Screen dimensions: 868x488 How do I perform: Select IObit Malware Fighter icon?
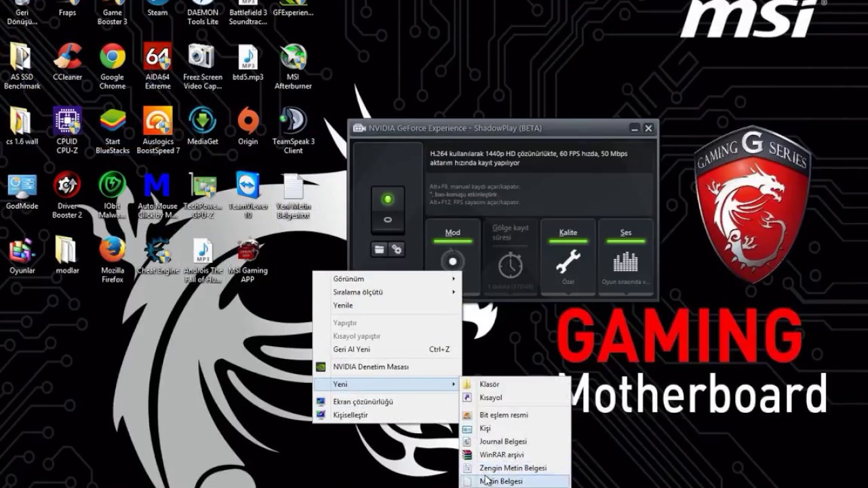point(113,195)
